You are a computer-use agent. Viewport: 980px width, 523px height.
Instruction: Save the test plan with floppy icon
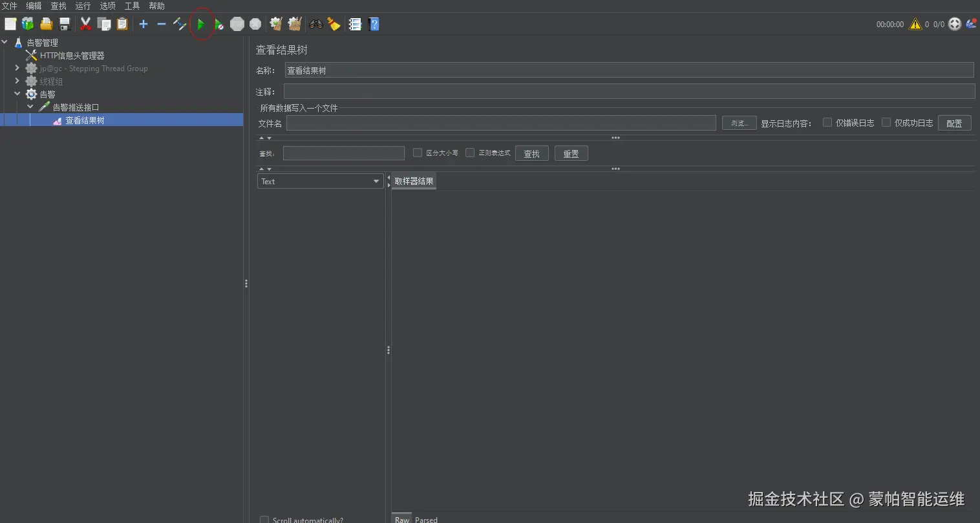[64, 24]
